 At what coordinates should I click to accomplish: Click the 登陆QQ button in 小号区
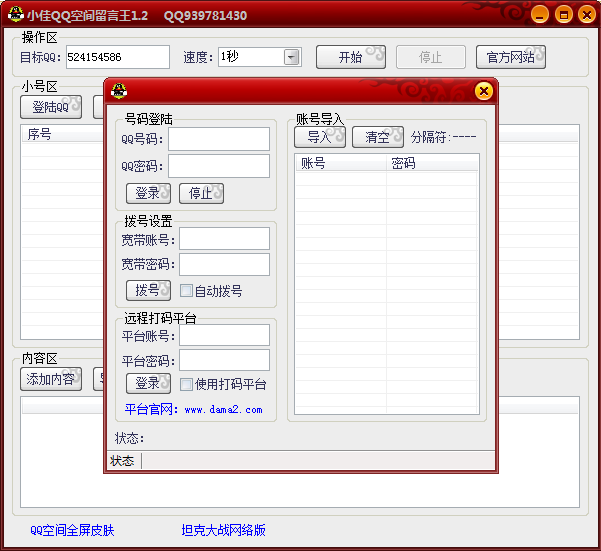(x=51, y=107)
